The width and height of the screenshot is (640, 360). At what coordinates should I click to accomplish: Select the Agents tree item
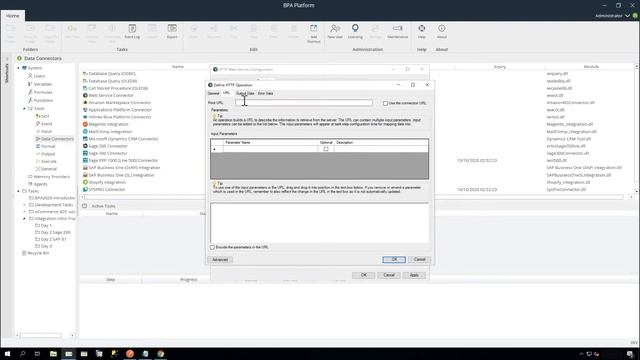(x=40, y=184)
